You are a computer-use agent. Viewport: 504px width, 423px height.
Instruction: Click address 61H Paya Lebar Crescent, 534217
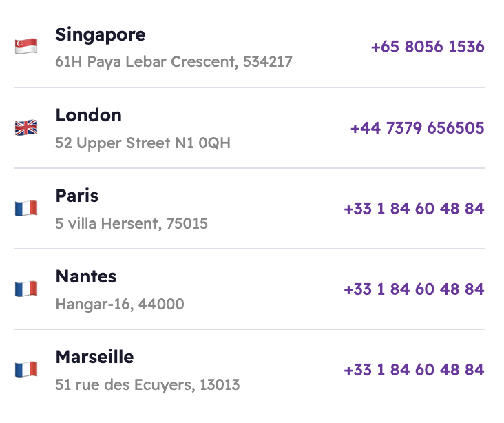pyautogui.click(x=174, y=62)
